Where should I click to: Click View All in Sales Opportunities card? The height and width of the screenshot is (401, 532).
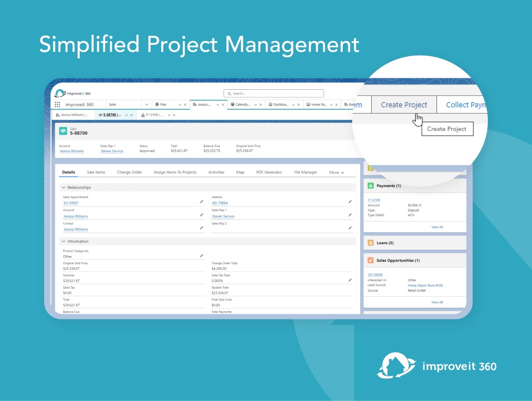click(x=437, y=302)
